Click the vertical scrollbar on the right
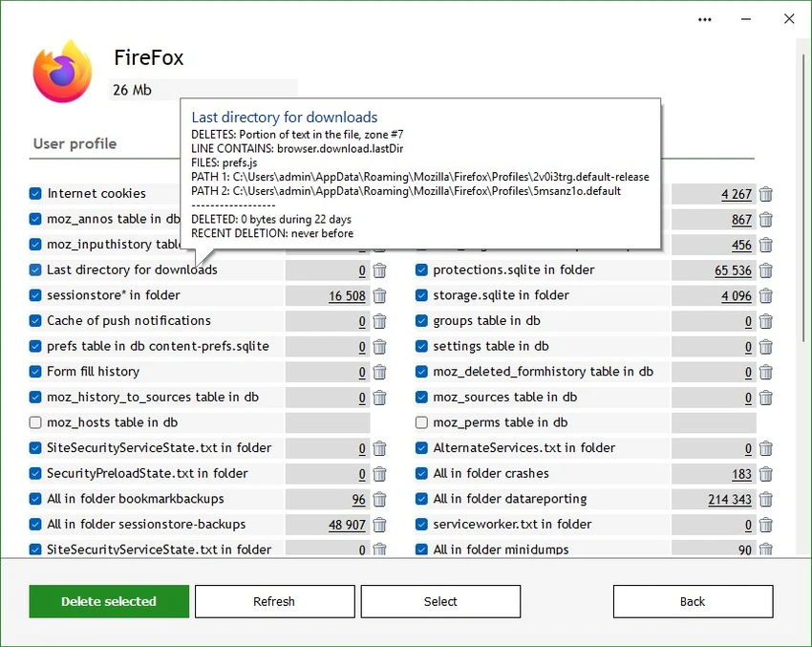812x647 pixels. pyautogui.click(x=803, y=197)
